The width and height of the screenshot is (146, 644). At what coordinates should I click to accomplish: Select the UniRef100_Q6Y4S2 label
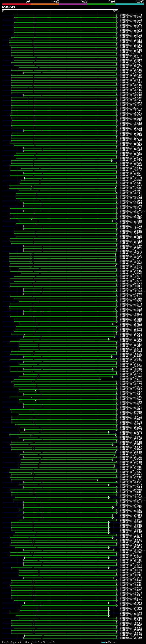131,65
